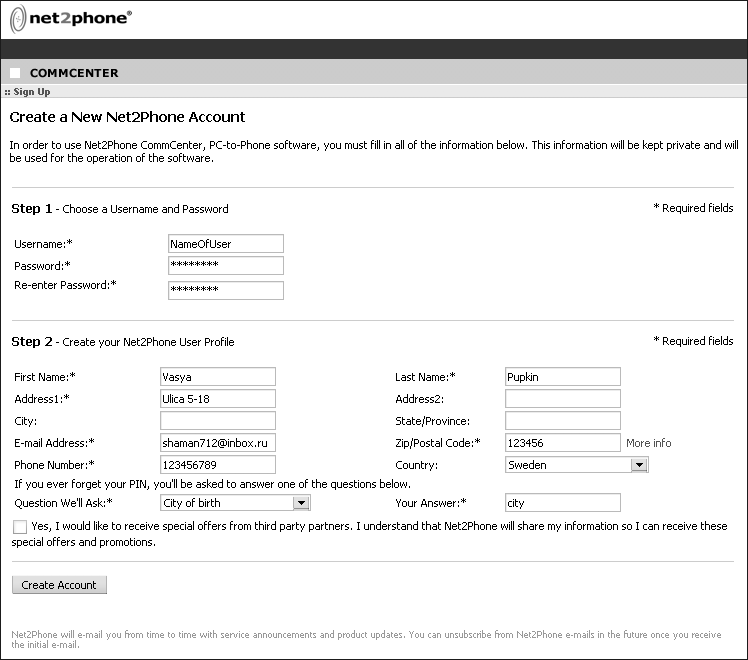Open the More info link

pos(648,443)
